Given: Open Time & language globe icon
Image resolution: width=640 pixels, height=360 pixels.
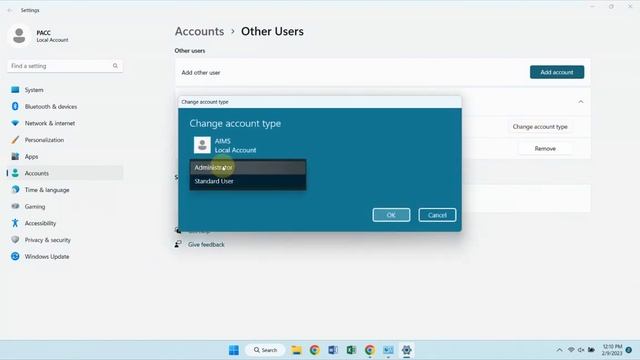Looking at the screenshot, I should pyautogui.click(x=15, y=190).
